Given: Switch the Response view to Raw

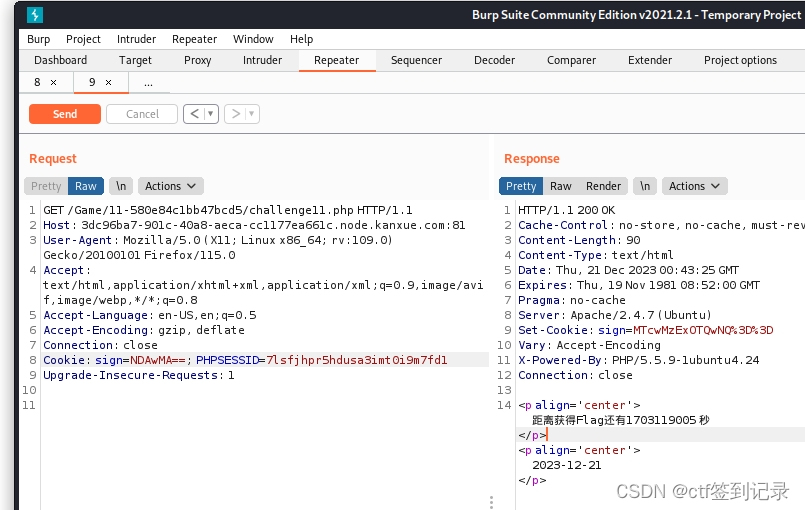Looking at the screenshot, I should [x=561, y=186].
